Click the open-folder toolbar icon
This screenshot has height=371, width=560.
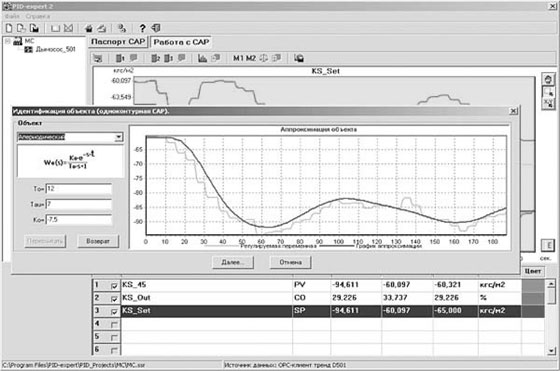pos(34,28)
